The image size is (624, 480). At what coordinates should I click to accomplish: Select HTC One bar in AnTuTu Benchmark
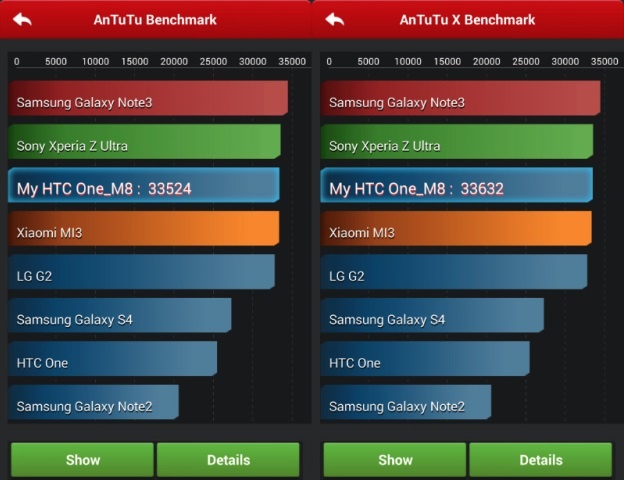point(113,359)
